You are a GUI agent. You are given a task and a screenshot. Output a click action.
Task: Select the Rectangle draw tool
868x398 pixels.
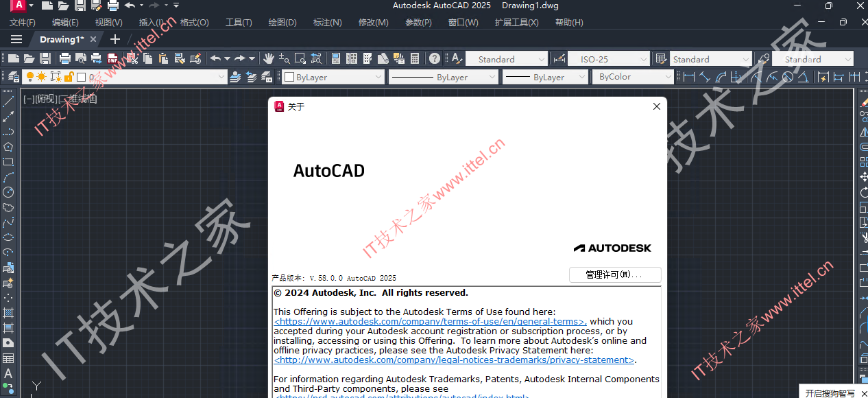(x=8, y=162)
